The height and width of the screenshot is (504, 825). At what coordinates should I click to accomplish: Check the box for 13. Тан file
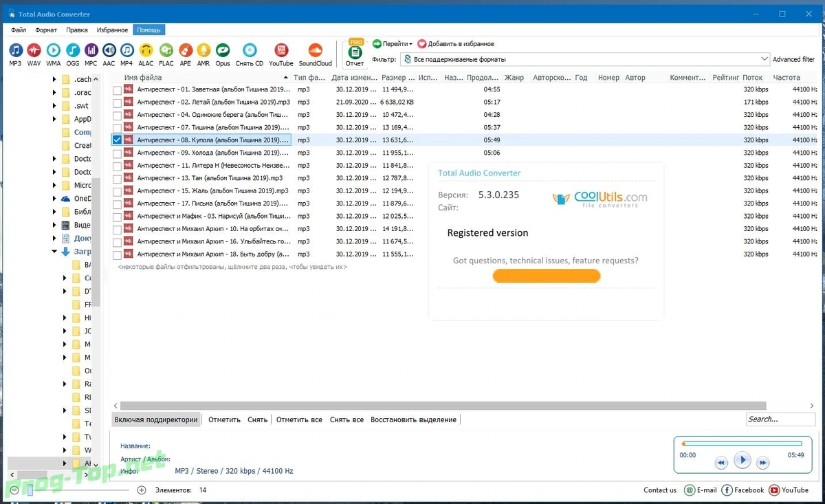coord(117,179)
